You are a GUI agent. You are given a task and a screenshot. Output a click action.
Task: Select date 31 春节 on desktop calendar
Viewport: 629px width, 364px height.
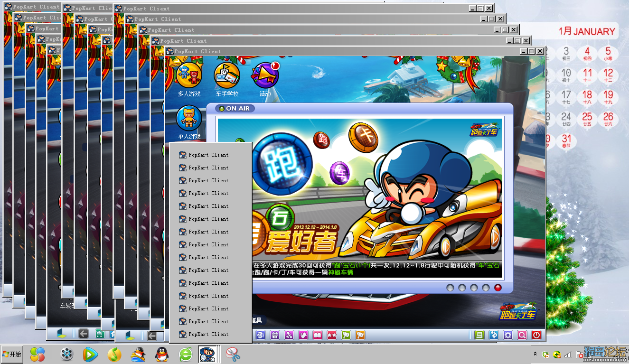(566, 141)
